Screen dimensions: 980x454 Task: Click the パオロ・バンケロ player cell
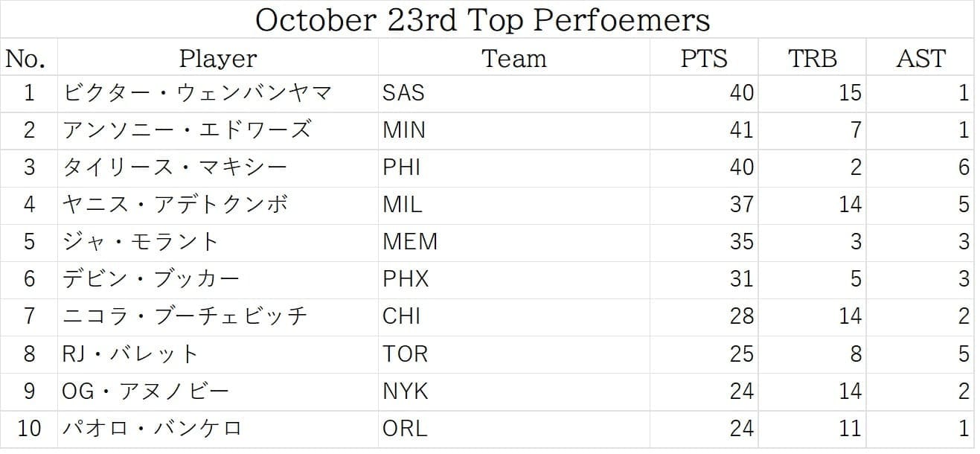point(153,429)
